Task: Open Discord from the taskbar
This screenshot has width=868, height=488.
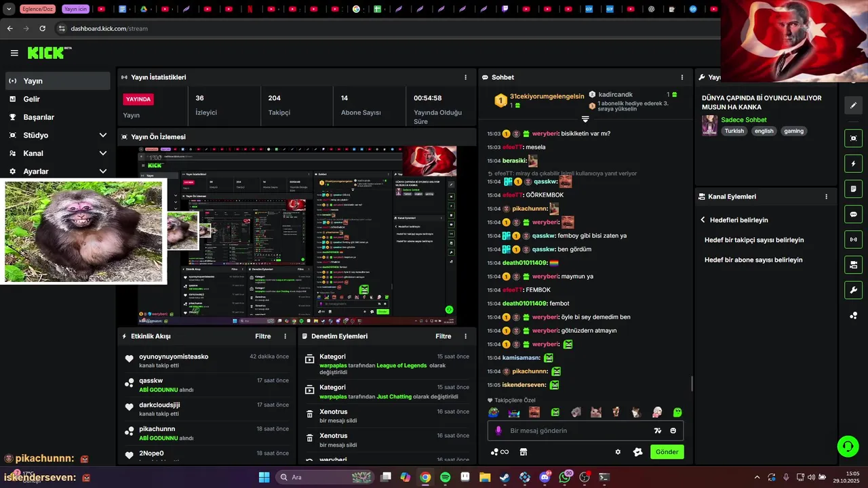Action: pyautogui.click(x=545, y=477)
